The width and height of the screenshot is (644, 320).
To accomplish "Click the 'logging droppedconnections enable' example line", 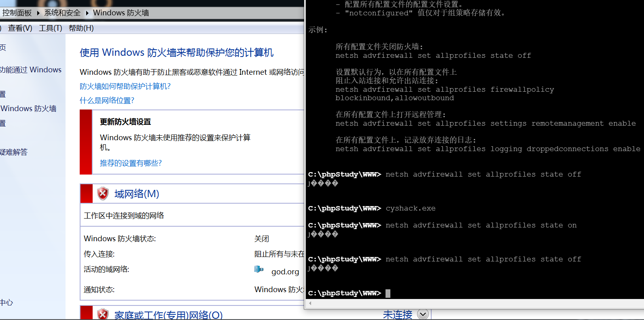I will tap(488, 149).
